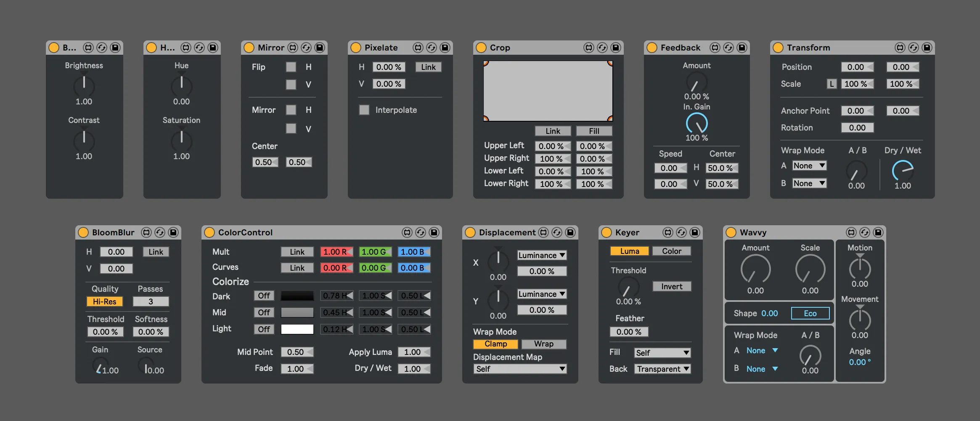Open the X Luminance dropdown in Displacement

(542, 255)
